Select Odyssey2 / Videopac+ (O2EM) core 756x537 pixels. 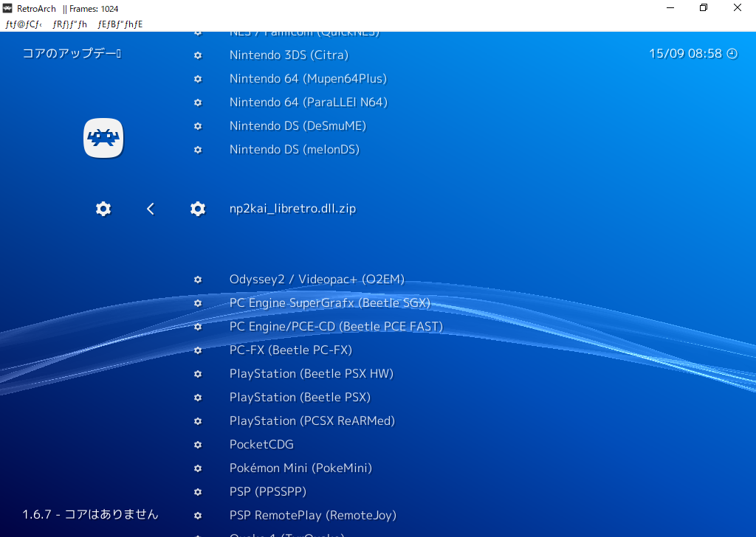[x=317, y=280]
